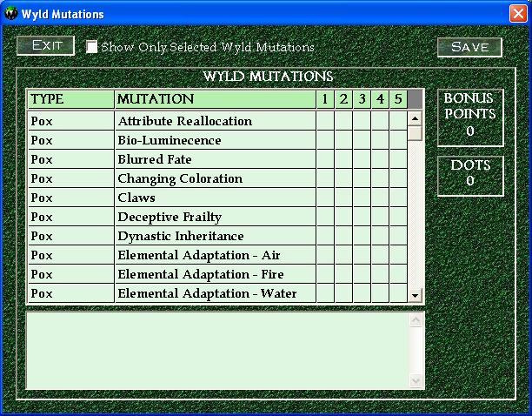Select Elemental Adaptation - Water mutation
This screenshot has height=416, width=532.
click(207, 293)
